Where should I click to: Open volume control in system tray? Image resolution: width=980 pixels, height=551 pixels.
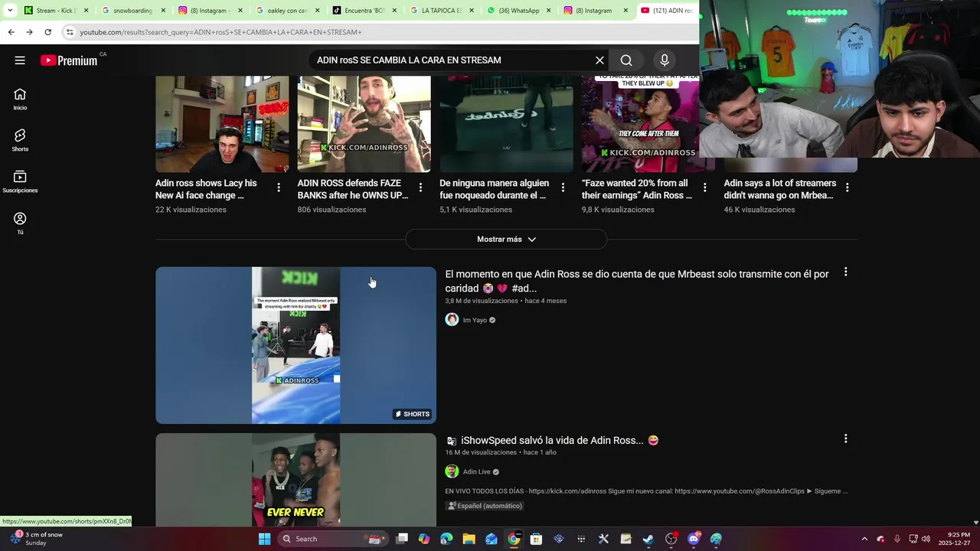click(x=926, y=539)
